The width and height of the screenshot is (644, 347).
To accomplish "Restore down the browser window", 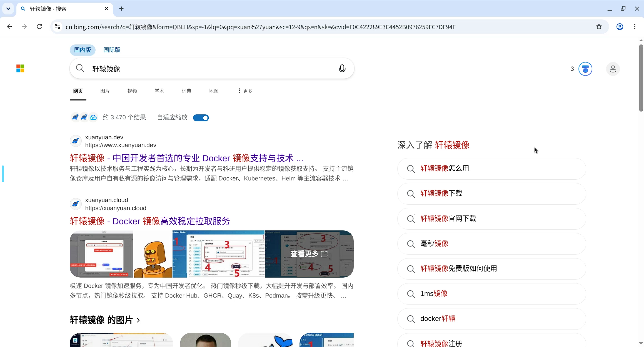I will [623, 9].
